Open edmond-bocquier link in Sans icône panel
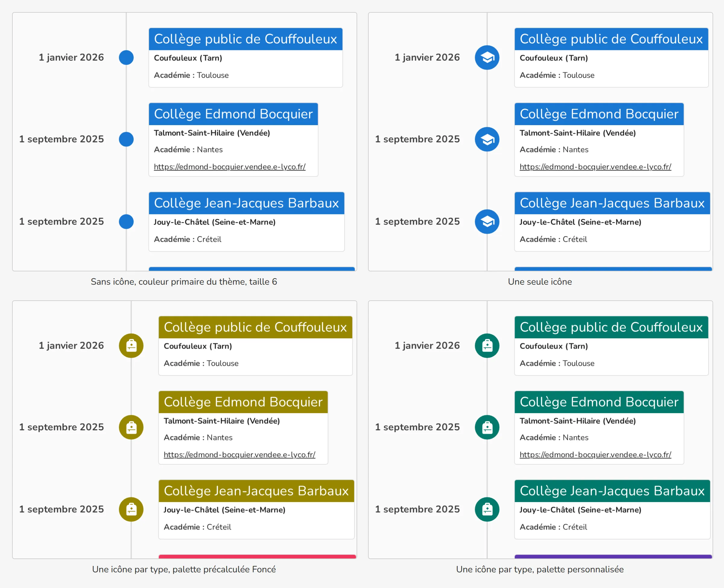The image size is (724, 588). [x=230, y=167]
